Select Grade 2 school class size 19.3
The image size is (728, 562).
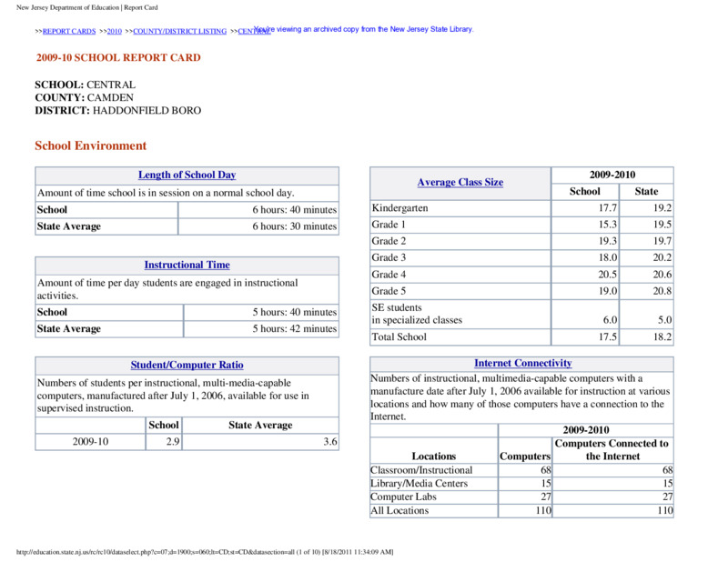[x=607, y=241]
